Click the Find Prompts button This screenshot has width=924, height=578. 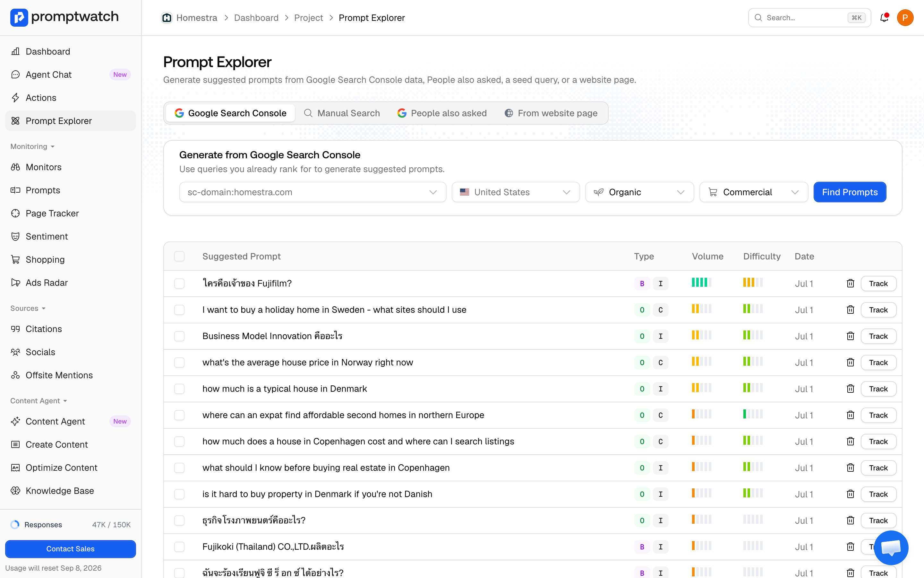coord(850,192)
